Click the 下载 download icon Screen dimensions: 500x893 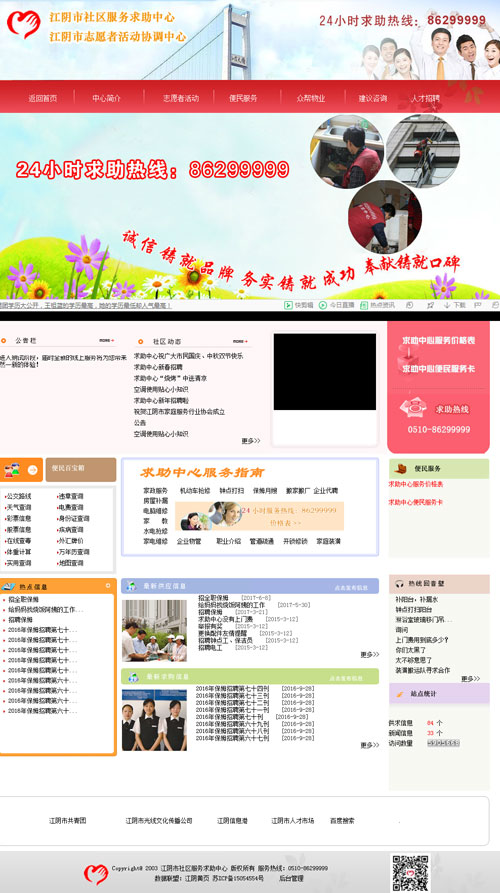pos(448,305)
